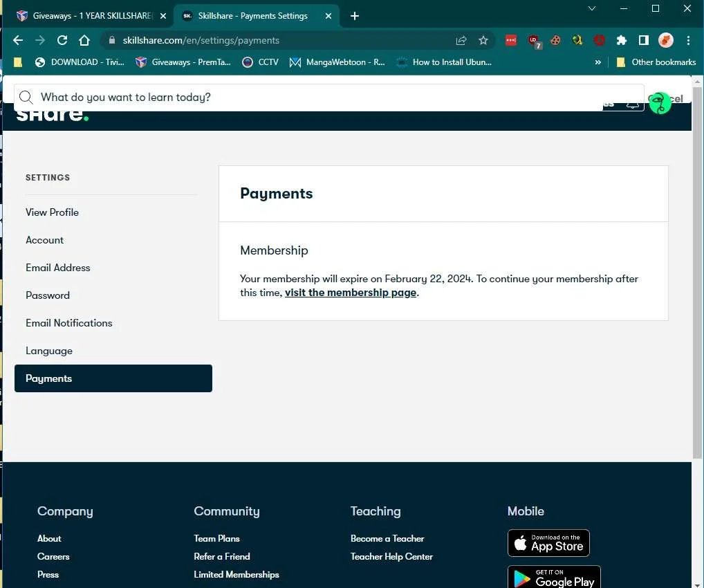The image size is (704, 588).
Task: Open the Refer a Friend link
Action: point(222,556)
